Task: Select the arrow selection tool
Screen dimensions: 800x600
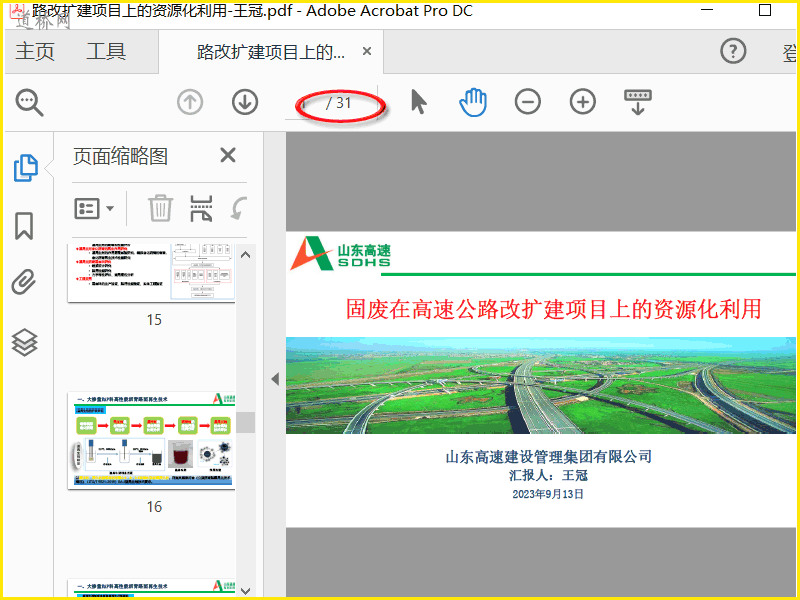Action: pyautogui.click(x=418, y=102)
